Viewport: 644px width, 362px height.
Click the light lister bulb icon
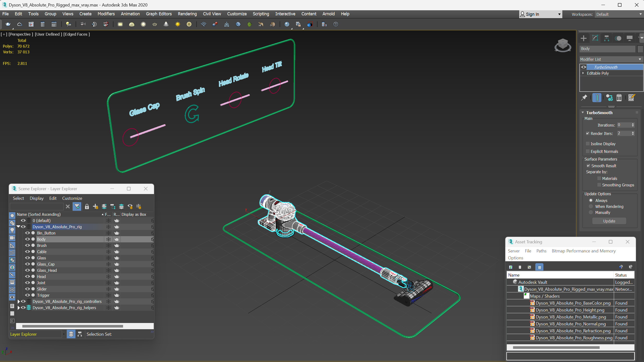click(68, 24)
